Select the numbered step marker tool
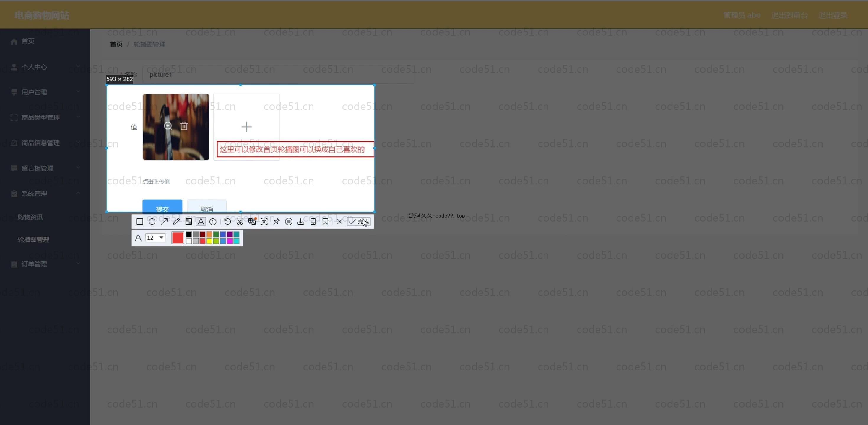Screen dimensions: 868x425 [213, 221]
